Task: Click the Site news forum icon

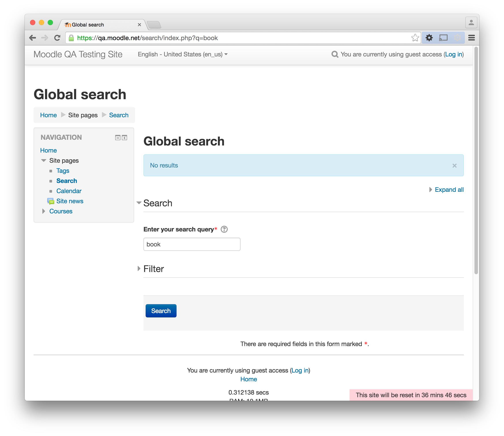Action: [x=51, y=201]
